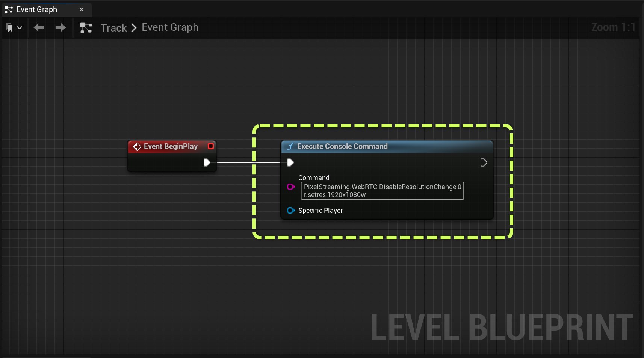Expand the chevron between Track and Event Graph
This screenshot has height=358, width=644.
coord(134,28)
